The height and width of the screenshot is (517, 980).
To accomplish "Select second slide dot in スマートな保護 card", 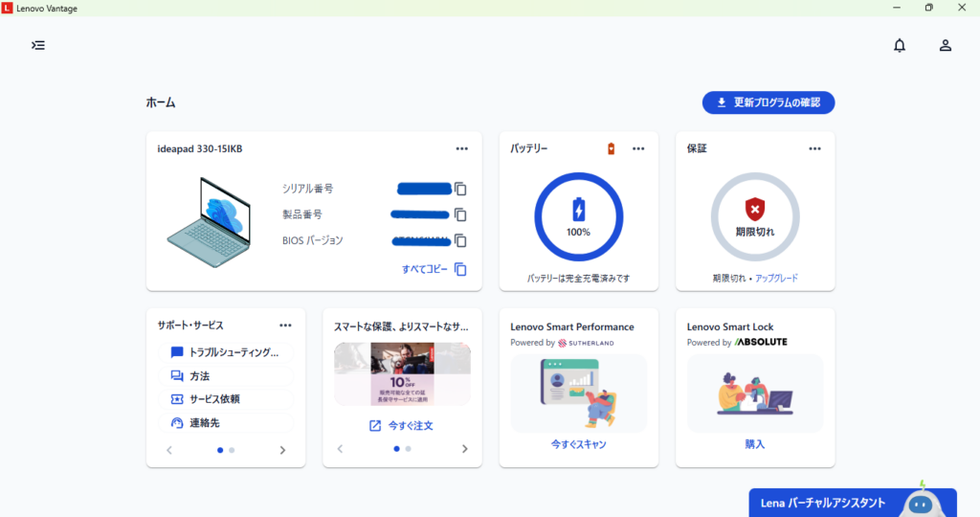I will click(x=408, y=449).
